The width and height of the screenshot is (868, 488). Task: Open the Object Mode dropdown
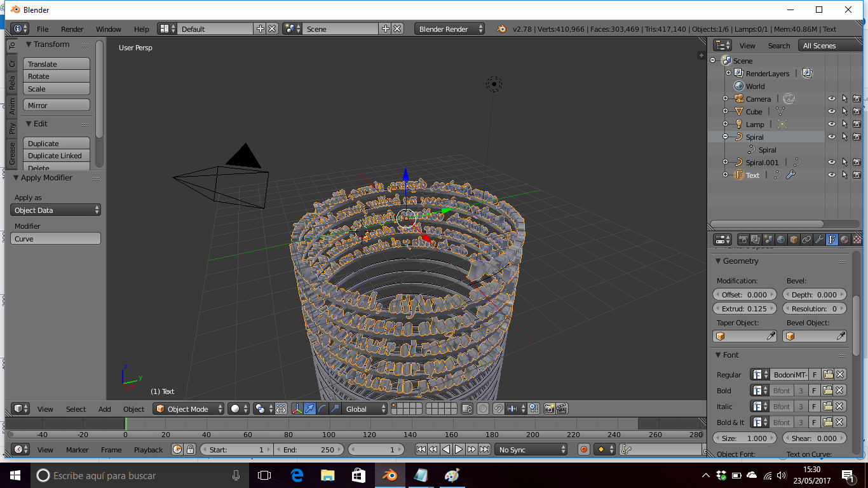coord(189,409)
